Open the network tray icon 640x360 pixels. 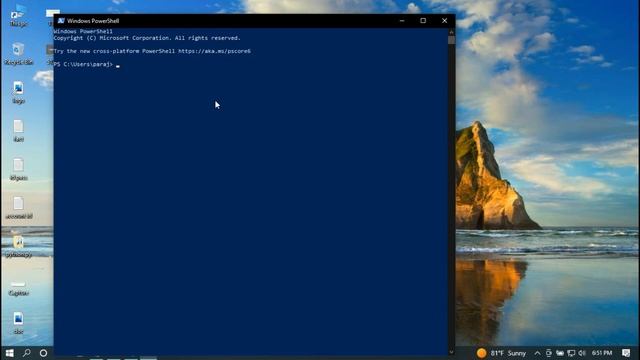(571, 353)
